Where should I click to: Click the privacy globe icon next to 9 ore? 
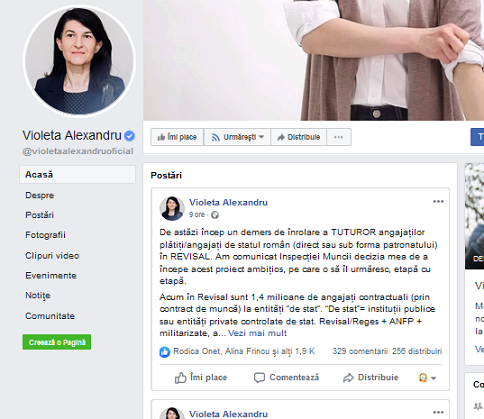pyautogui.click(x=215, y=215)
